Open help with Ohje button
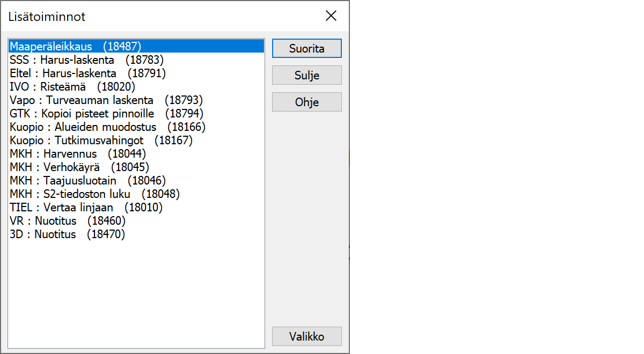The image size is (644, 354). pyautogui.click(x=306, y=102)
